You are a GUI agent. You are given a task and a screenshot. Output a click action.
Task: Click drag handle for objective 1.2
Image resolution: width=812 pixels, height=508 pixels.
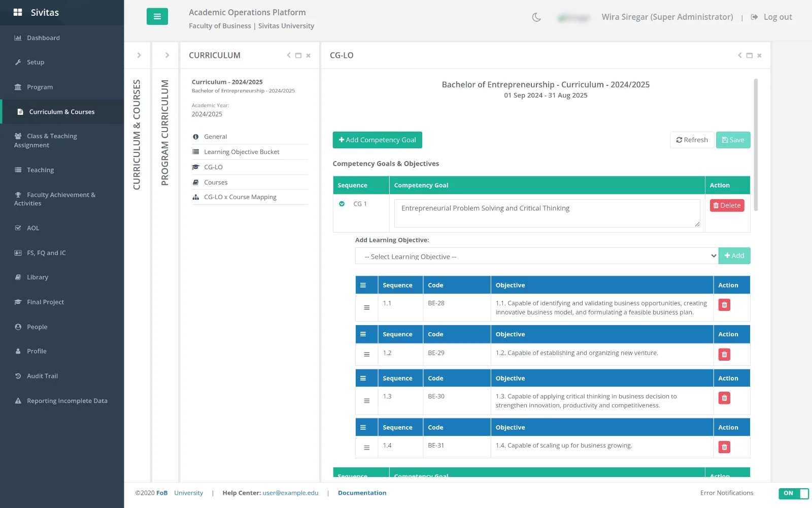[366, 355]
